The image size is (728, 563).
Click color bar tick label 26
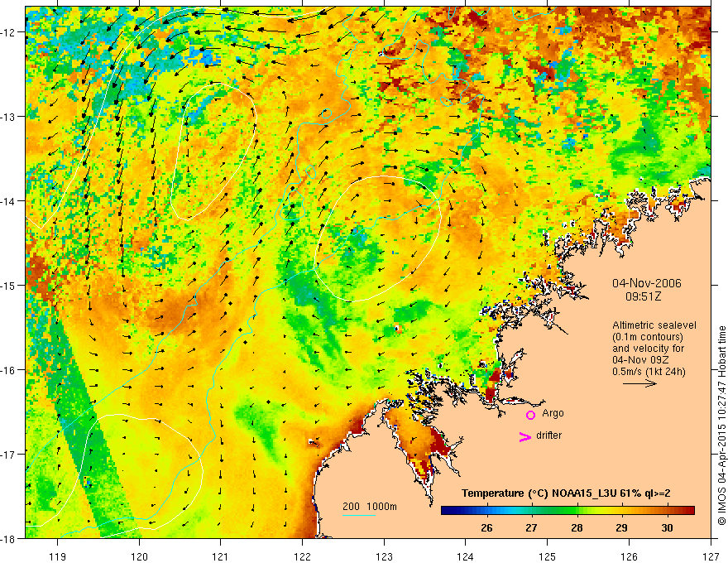click(486, 528)
